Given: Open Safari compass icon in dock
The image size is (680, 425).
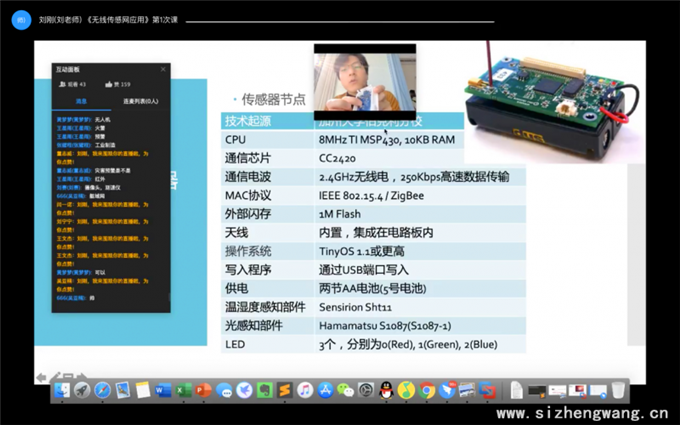Looking at the screenshot, I should [102, 390].
